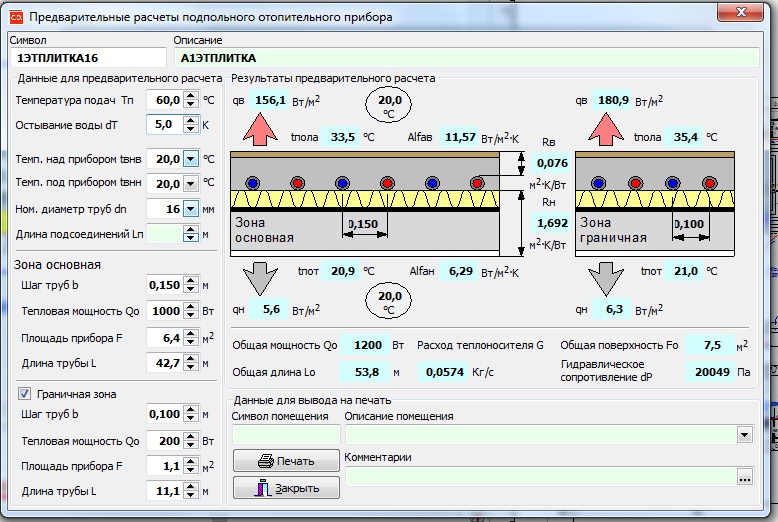Click the Остывание воды dT value field
This screenshot has width=778, height=522.
[x=163, y=125]
